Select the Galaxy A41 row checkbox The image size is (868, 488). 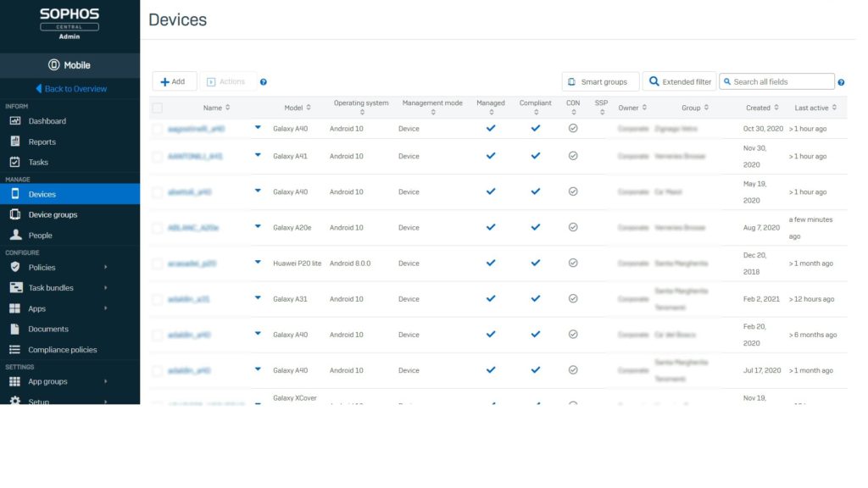[x=158, y=157]
